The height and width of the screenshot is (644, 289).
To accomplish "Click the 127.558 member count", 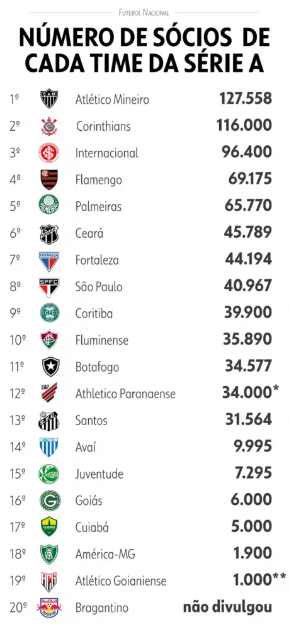I will click(246, 99).
